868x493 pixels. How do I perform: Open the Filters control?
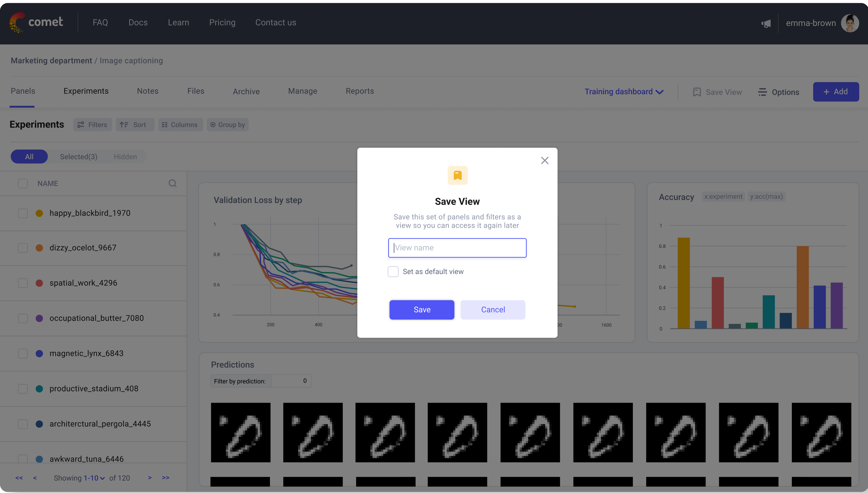point(93,125)
